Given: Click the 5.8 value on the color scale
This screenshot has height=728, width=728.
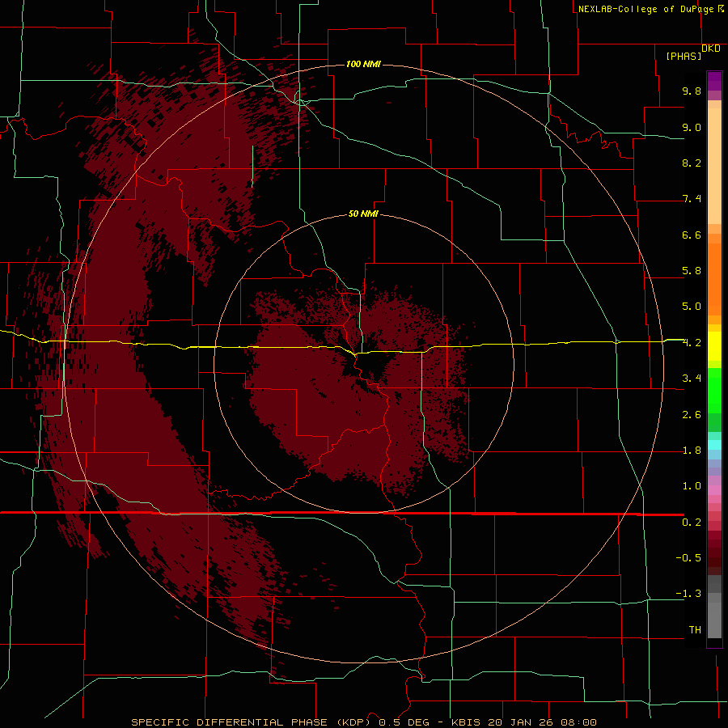Looking at the screenshot, I should tap(692, 271).
